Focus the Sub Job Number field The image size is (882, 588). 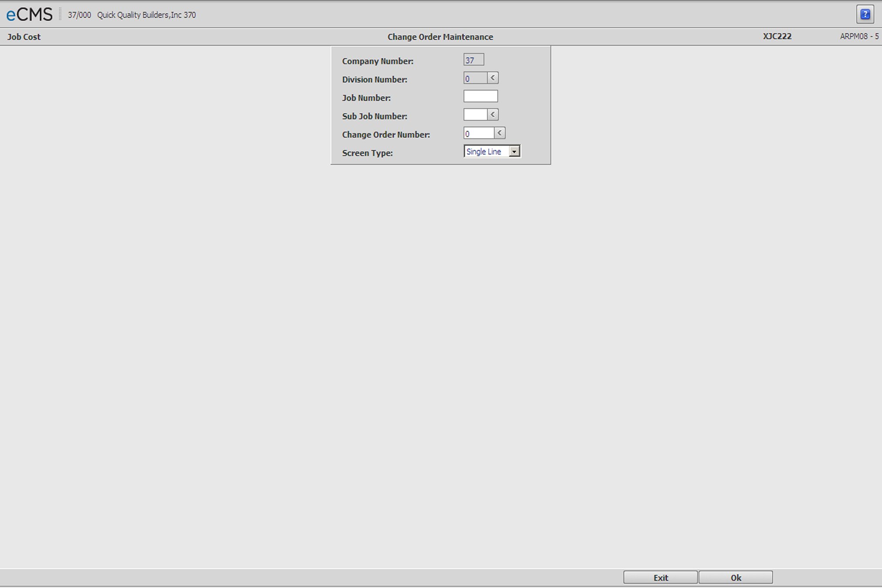pos(475,115)
